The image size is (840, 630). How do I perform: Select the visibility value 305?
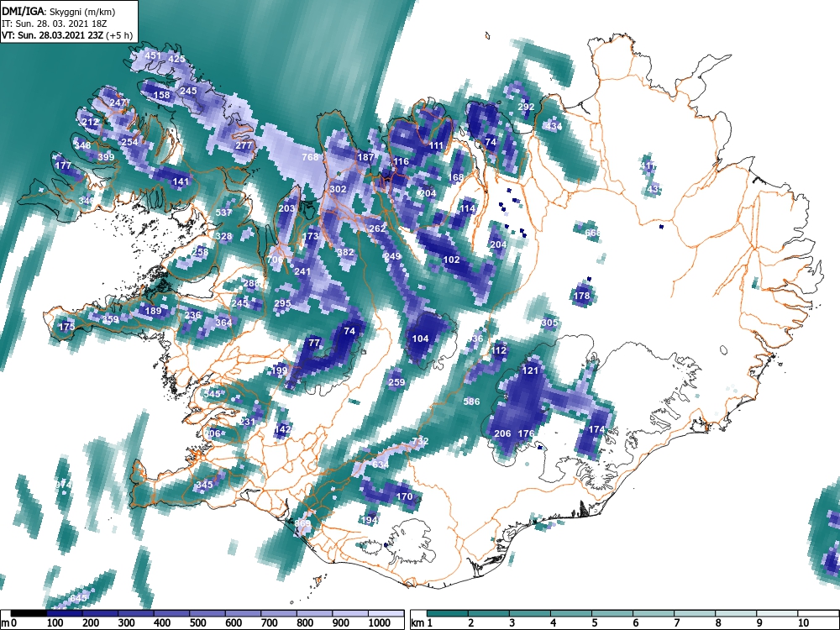click(549, 323)
